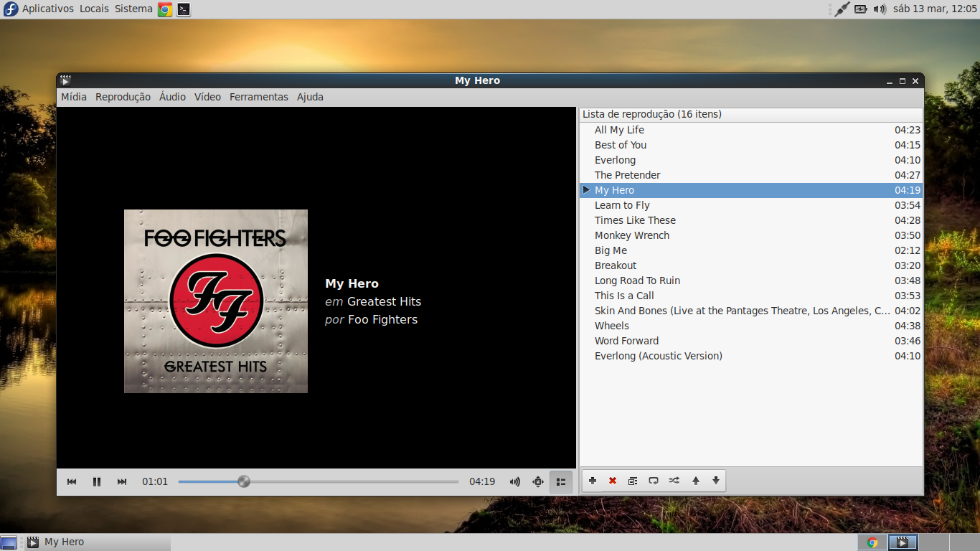This screenshot has width=980, height=551.
Task: Open the Ferramentas menu
Action: (259, 97)
